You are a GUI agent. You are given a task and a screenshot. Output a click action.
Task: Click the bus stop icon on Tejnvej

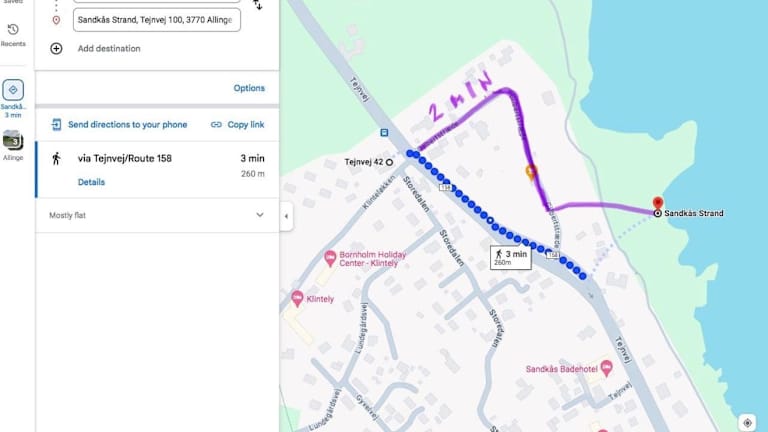pos(384,133)
